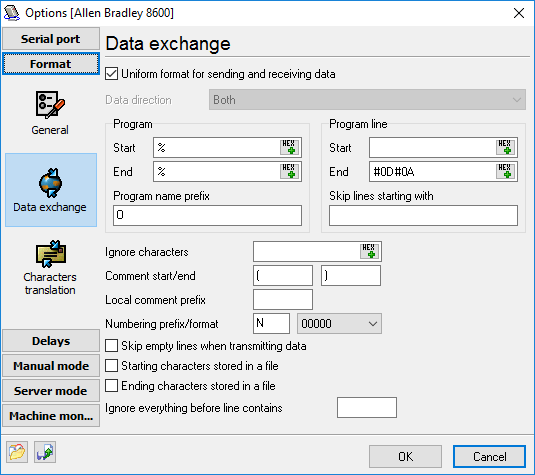Viewport: 535px width, 475px height.
Task: Switch to Serial port section
Action: (51, 39)
